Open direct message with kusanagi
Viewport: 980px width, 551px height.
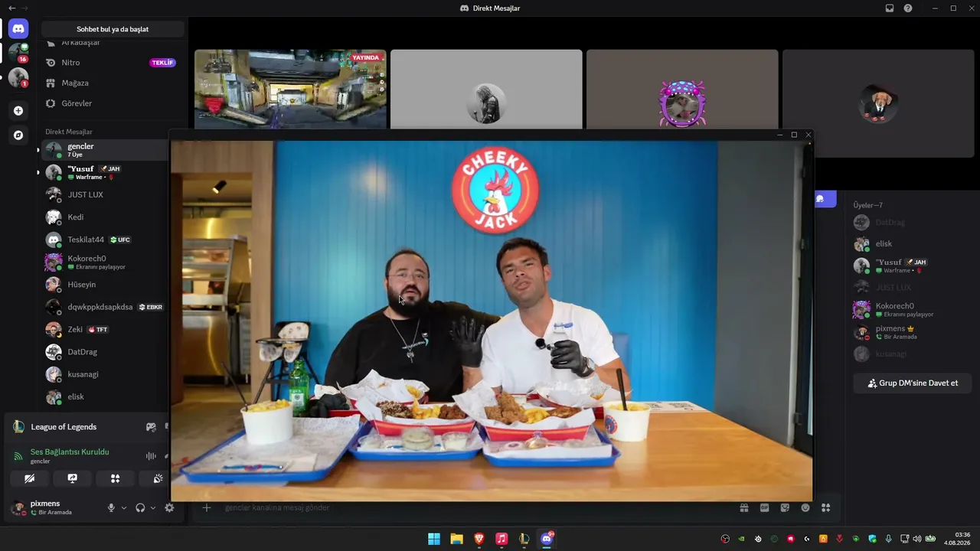click(106, 374)
